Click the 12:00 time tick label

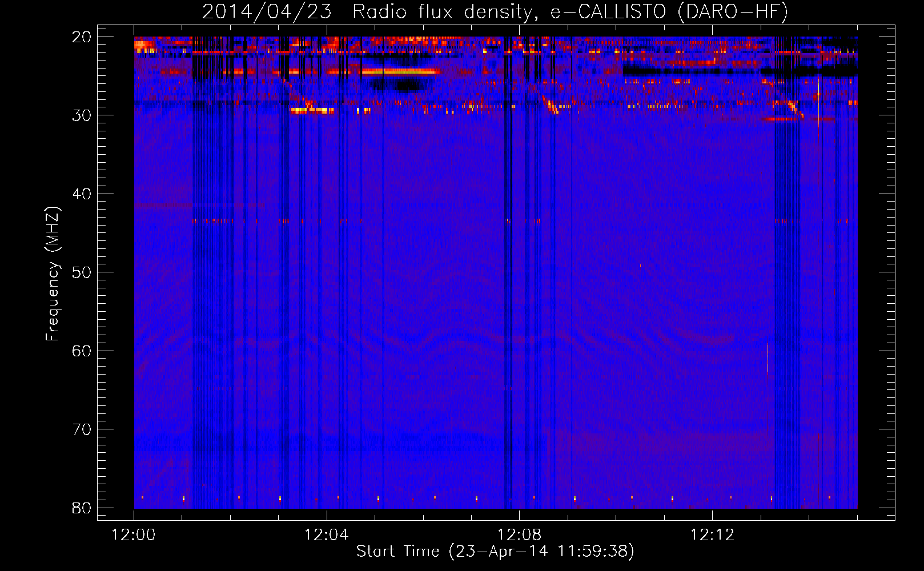pos(134,535)
